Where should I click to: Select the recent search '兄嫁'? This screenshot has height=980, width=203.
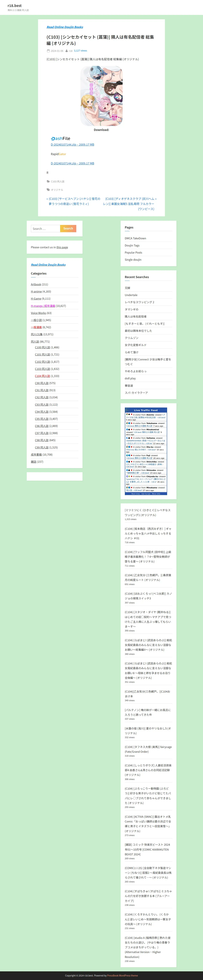tap(127, 288)
